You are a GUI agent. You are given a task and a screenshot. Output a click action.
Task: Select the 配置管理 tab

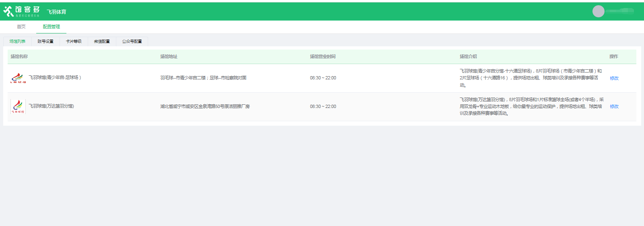tap(51, 27)
